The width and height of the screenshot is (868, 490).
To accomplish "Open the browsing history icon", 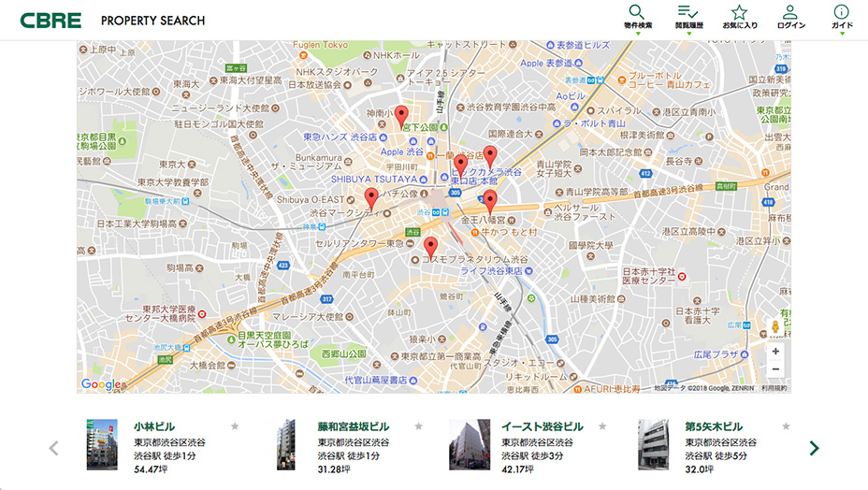I will click(688, 12).
